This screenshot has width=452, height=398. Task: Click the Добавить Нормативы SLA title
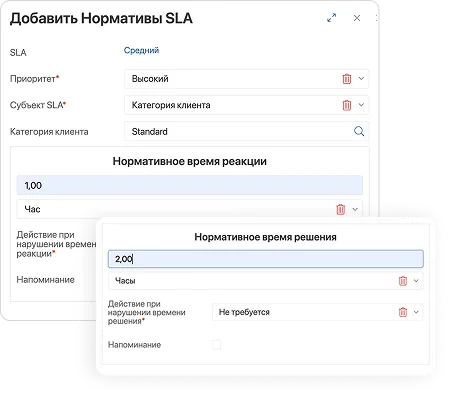101,19
